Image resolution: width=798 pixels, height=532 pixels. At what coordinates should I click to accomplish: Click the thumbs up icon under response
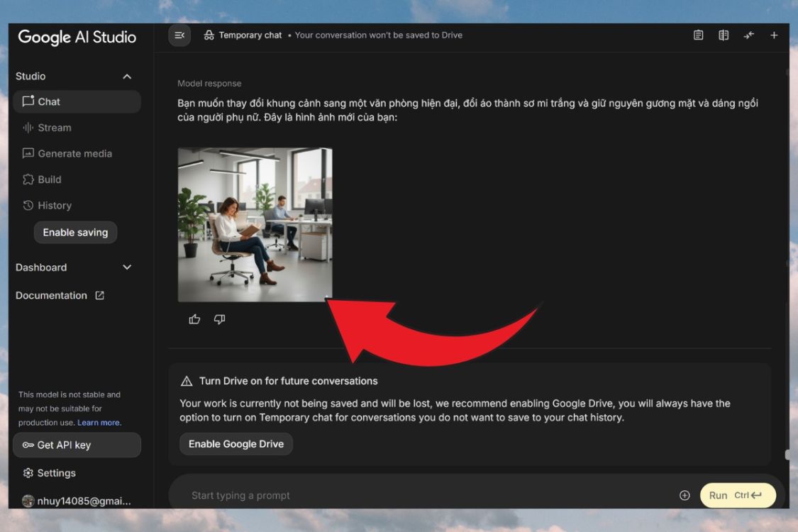click(194, 319)
